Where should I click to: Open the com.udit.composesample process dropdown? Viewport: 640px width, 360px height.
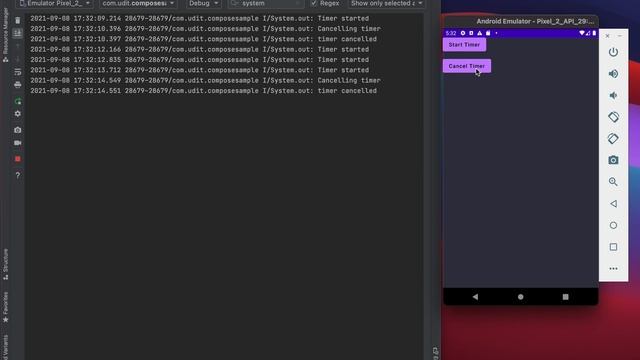click(x=138, y=3)
